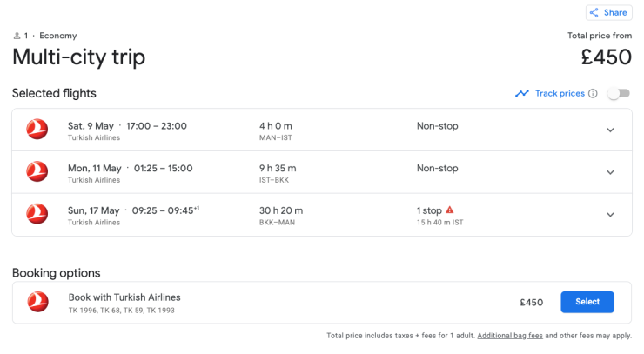Click the Economy cabin class label

click(x=58, y=36)
